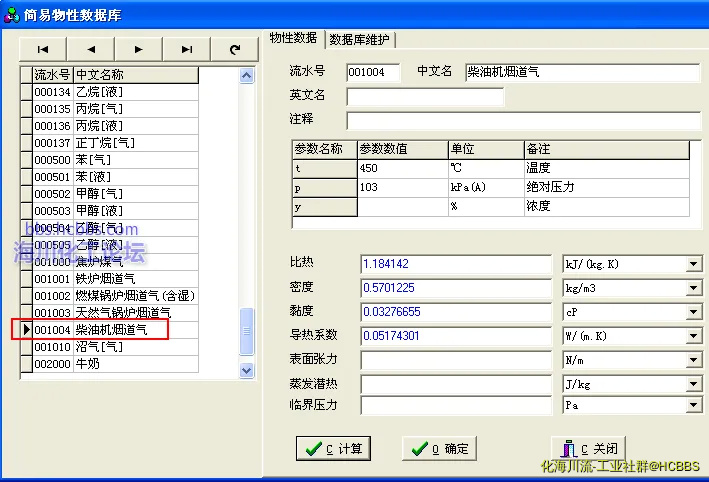Viewport: 709px width, 482px height.
Task: Open the 黏度 unit dropdown cP
Action: point(694,312)
